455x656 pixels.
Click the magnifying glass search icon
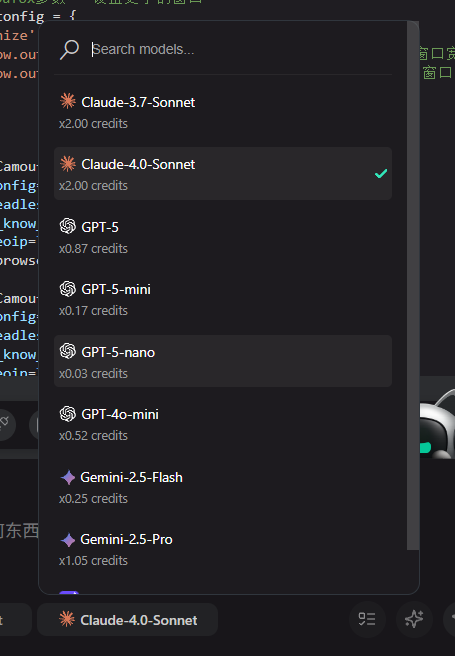[x=69, y=49]
